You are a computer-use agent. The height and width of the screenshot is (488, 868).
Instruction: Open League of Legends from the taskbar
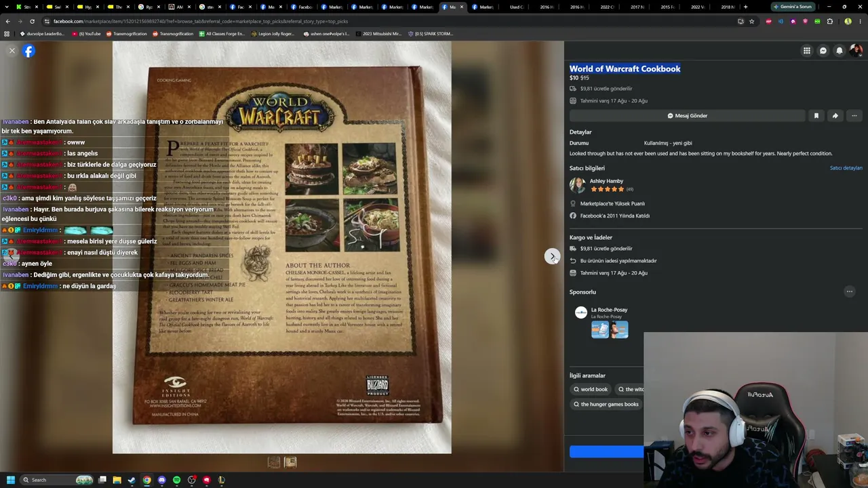(x=221, y=480)
